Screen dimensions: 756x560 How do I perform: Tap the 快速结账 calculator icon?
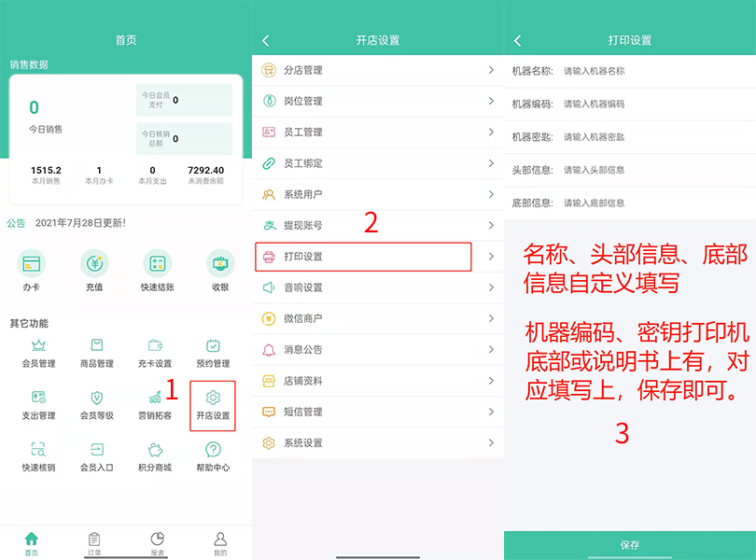tap(157, 264)
